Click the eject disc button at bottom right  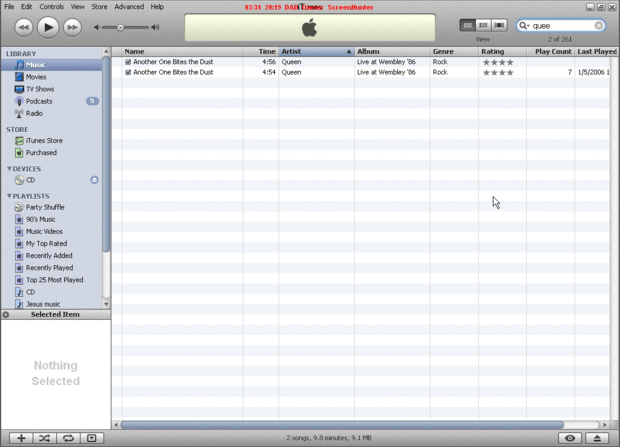coord(597,438)
